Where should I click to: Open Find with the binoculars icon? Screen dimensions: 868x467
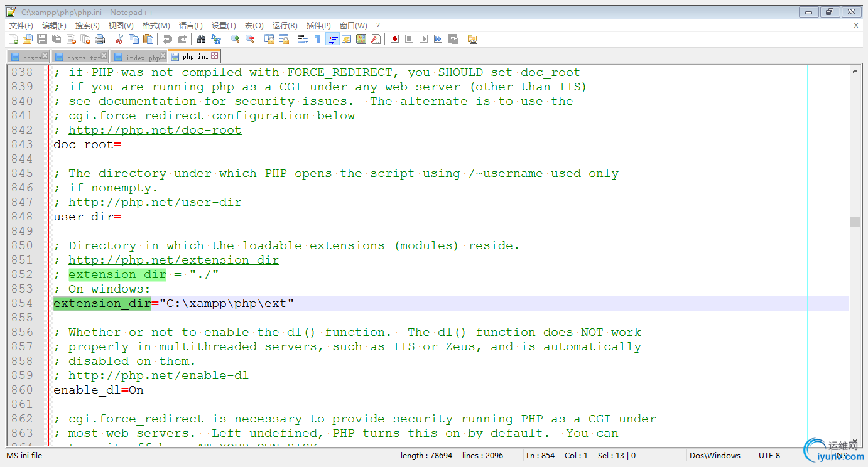point(201,39)
